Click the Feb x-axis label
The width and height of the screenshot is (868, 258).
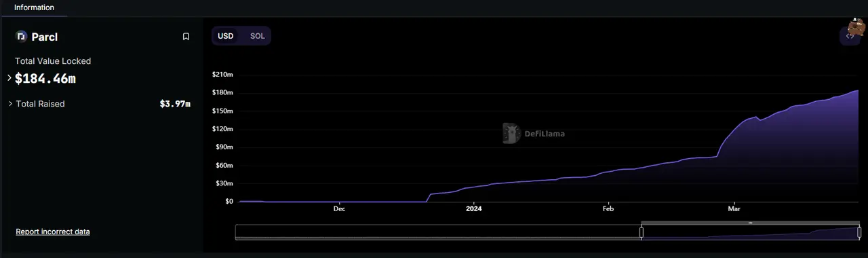tap(608, 209)
